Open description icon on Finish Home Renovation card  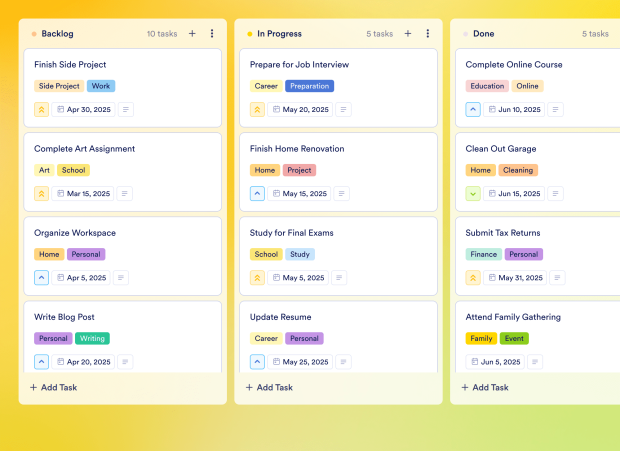[342, 194]
